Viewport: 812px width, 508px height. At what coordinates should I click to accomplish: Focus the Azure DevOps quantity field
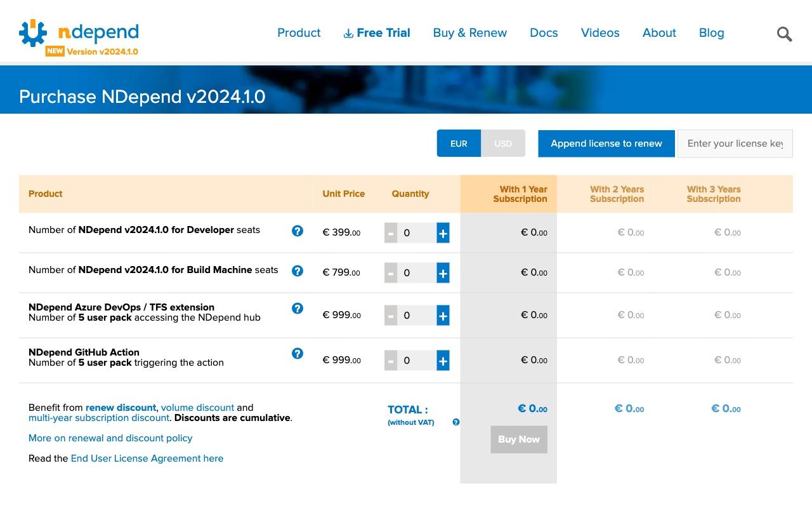417,316
